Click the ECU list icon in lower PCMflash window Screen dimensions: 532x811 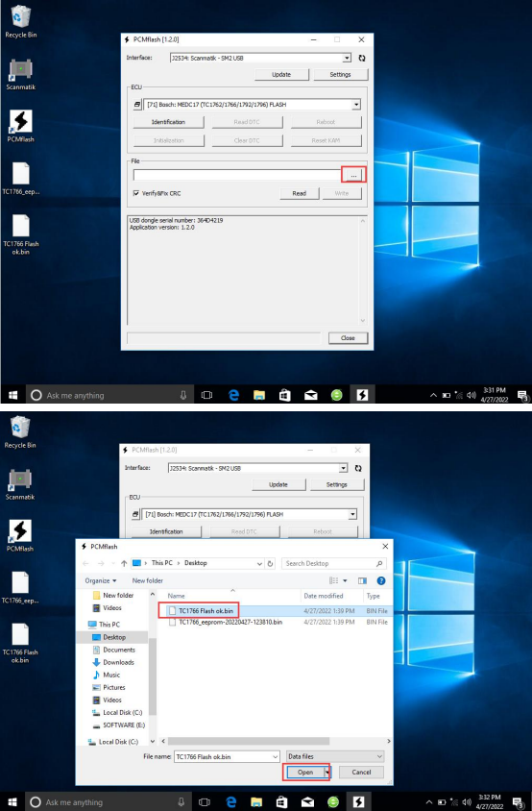click(135, 515)
